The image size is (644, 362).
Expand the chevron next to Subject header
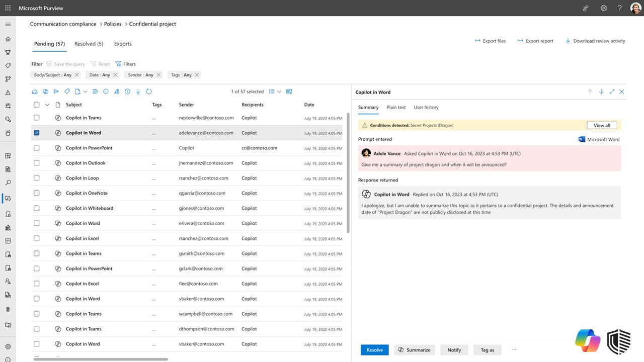(x=47, y=105)
